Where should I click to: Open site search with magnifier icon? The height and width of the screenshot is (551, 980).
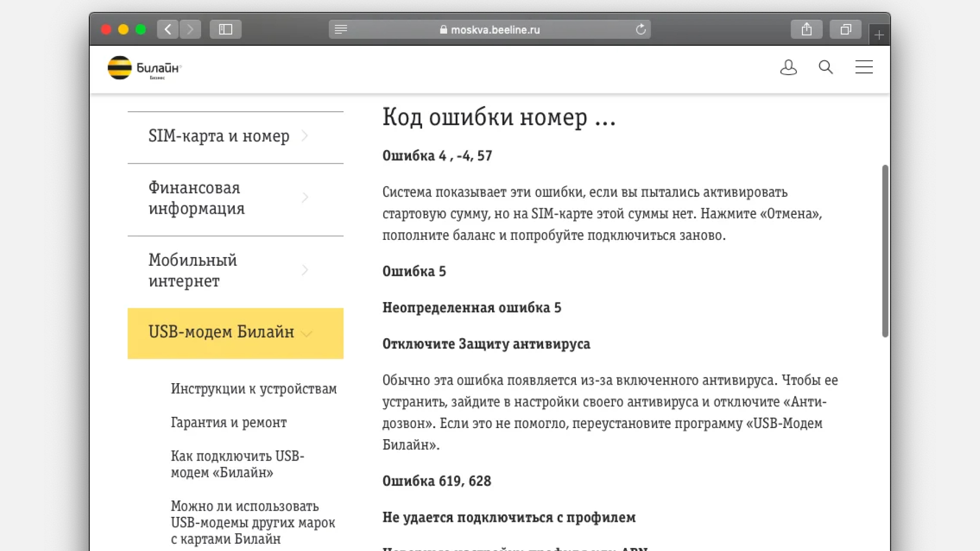point(826,67)
